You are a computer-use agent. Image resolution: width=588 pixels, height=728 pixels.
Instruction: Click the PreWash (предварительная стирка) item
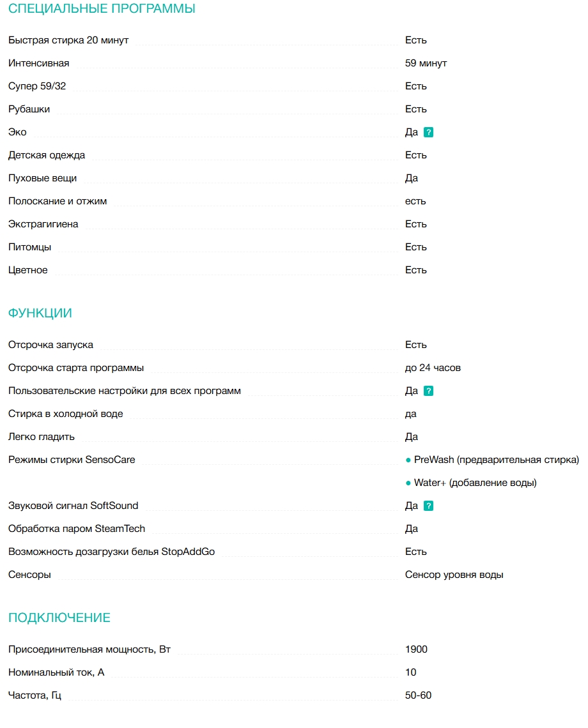coord(496,460)
